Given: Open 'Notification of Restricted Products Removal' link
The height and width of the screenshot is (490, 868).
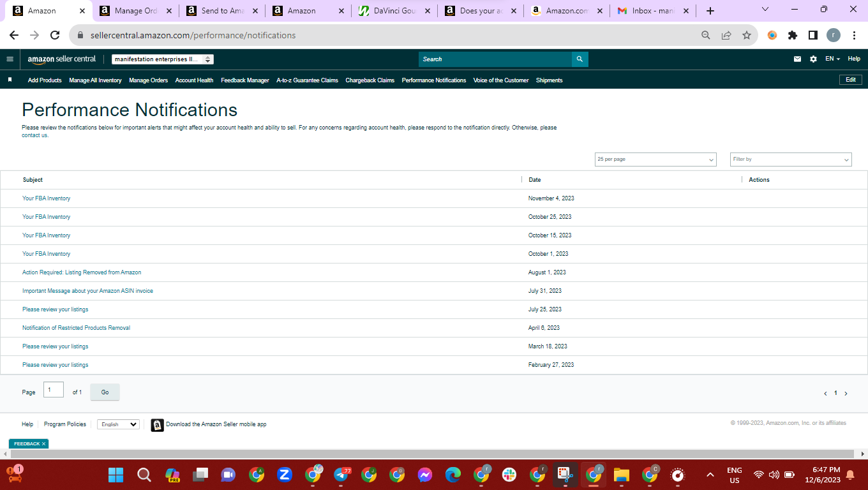Looking at the screenshot, I should coord(76,328).
